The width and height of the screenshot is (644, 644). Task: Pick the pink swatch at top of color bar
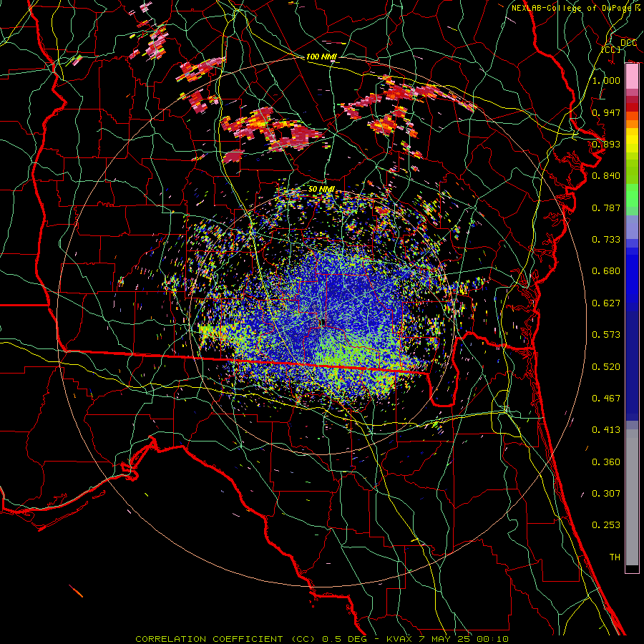click(x=632, y=76)
